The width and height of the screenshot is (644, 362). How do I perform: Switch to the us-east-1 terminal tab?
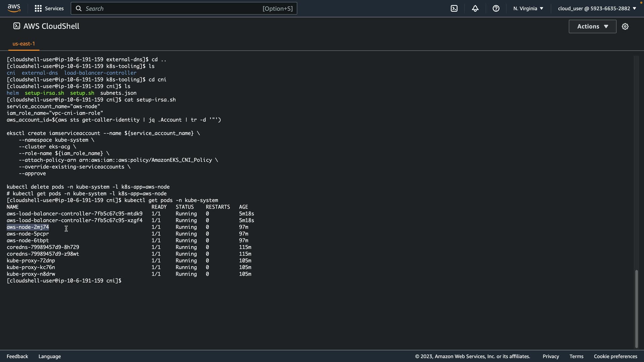click(x=23, y=44)
